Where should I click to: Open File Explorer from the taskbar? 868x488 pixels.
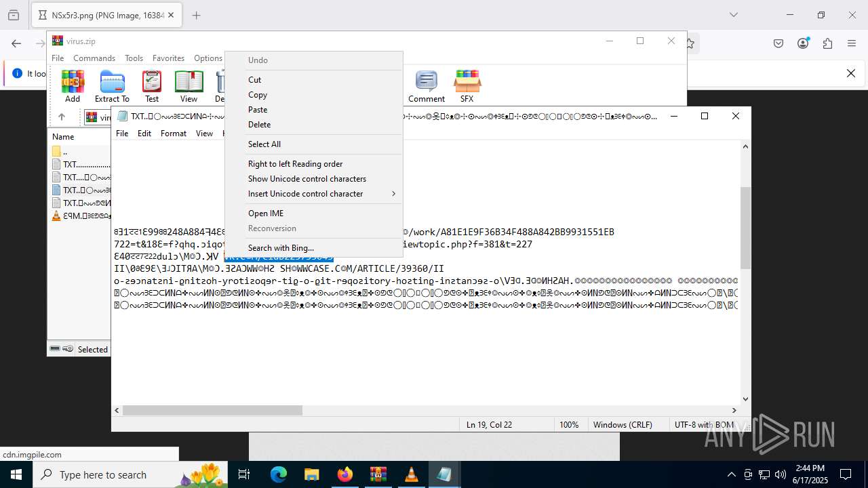click(x=311, y=474)
